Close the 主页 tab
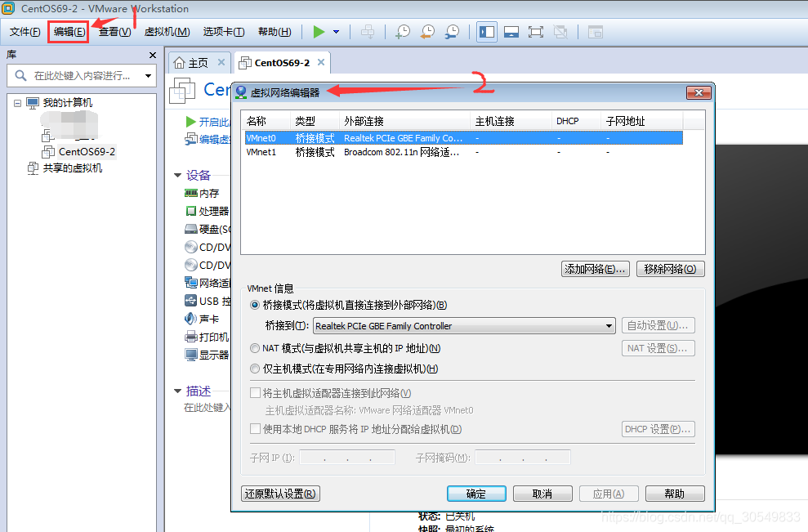Screen dimensions: 808x532 click(221, 62)
